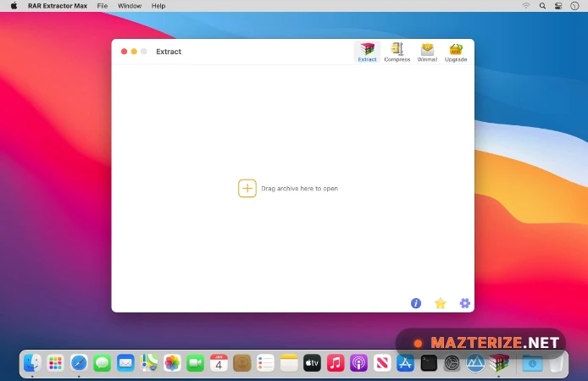Screen dimensions: 588x381
Task: Open the Window menu
Action: point(130,6)
